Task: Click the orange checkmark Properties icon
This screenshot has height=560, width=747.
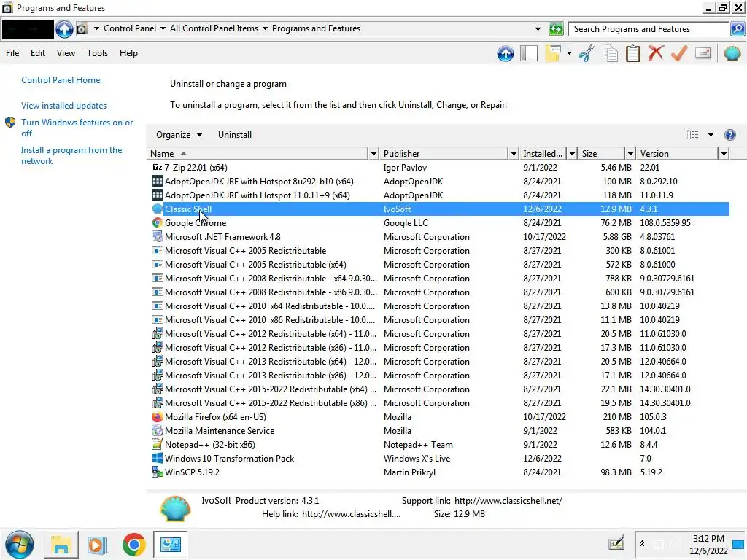Action: click(679, 53)
